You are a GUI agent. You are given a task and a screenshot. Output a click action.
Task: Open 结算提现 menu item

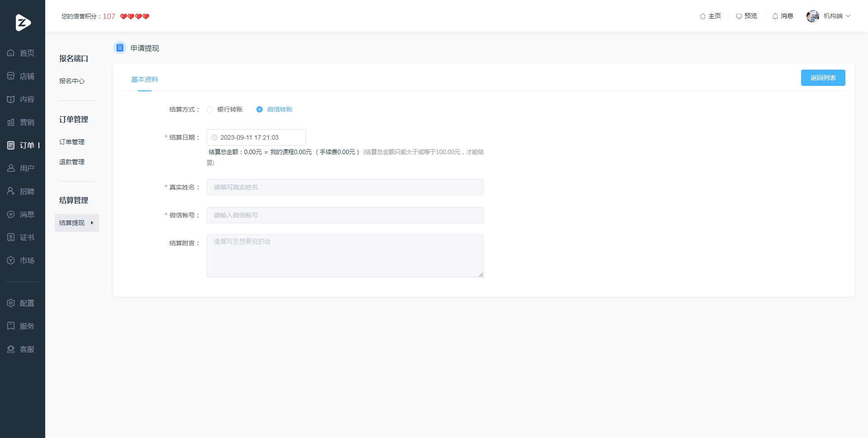(x=77, y=223)
